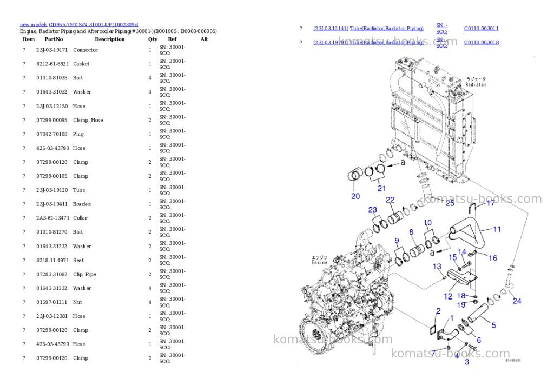The height and width of the screenshot is (392, 554).
Task: Click the PartNo column header
Action: (x=54, y=39)
